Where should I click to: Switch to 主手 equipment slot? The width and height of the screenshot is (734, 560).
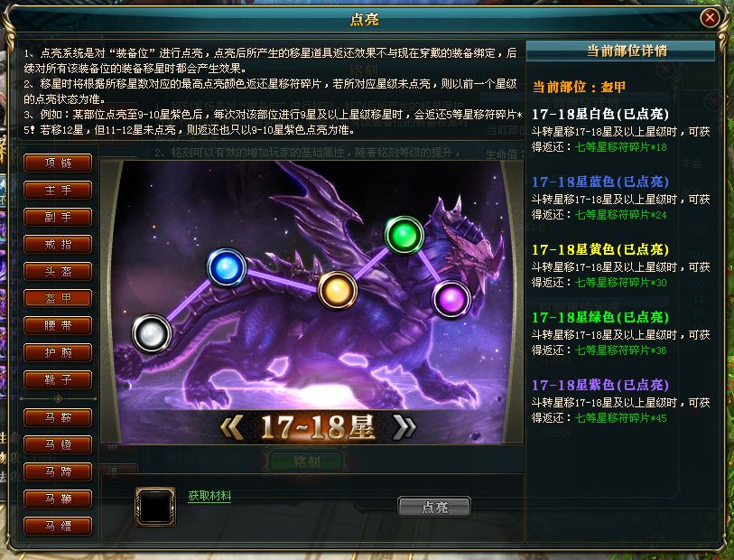pyautogui.click(x=58, y=191)
